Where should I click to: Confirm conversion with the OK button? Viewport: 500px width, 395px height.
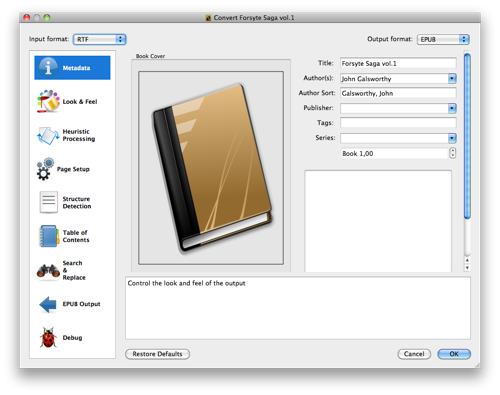[454, 354]
